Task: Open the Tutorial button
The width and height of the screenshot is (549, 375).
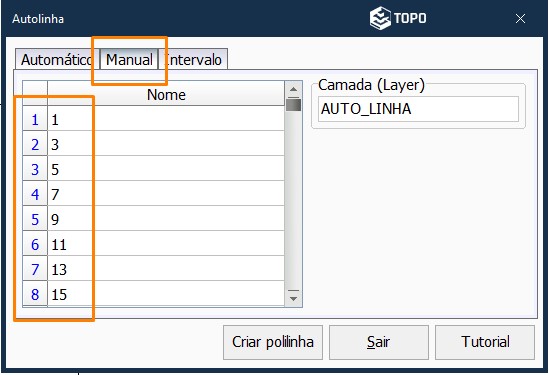Action: coord(485,342)
